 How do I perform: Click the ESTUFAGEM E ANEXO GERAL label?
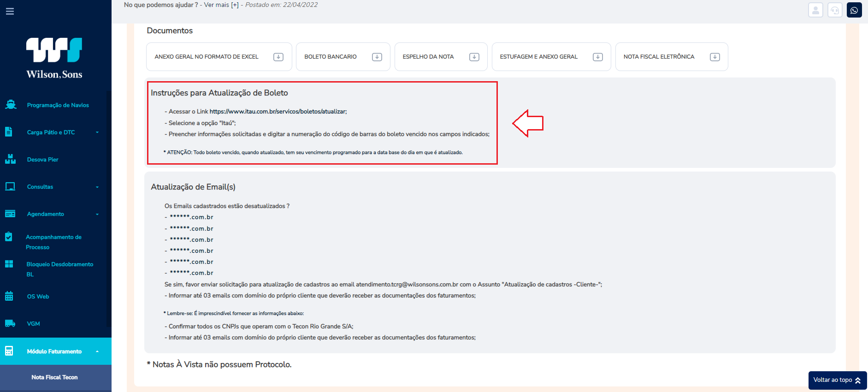[x=539, y=57]
